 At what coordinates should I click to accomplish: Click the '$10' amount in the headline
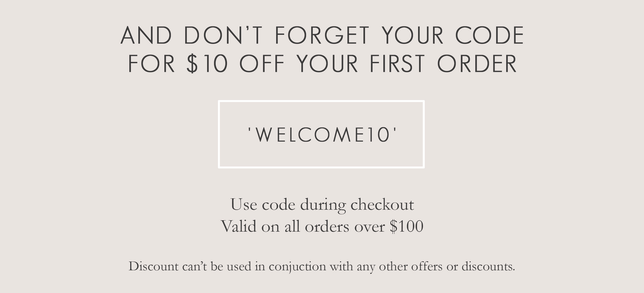[x=207, y=64]
